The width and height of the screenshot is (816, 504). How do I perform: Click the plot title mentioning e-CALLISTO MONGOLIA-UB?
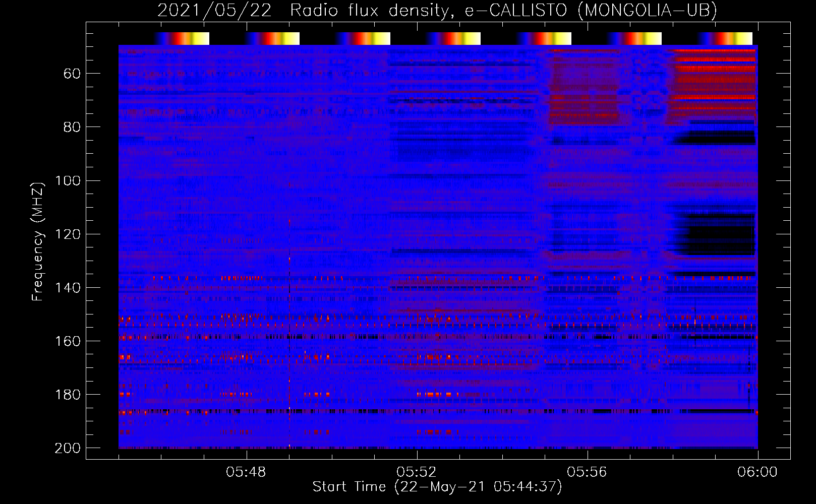pyautogui.click(x=437, y=10)
